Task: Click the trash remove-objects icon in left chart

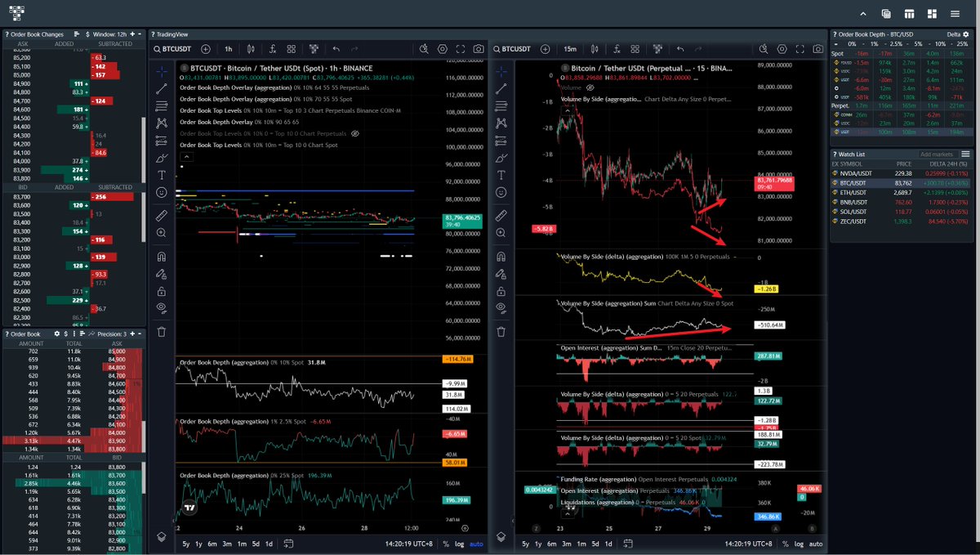Action: click(162, 332)
